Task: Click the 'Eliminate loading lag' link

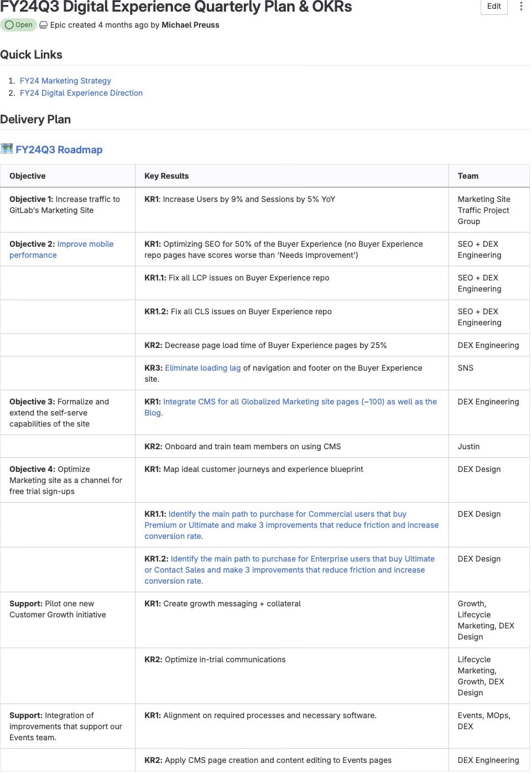Action: (x=202, y=368)
